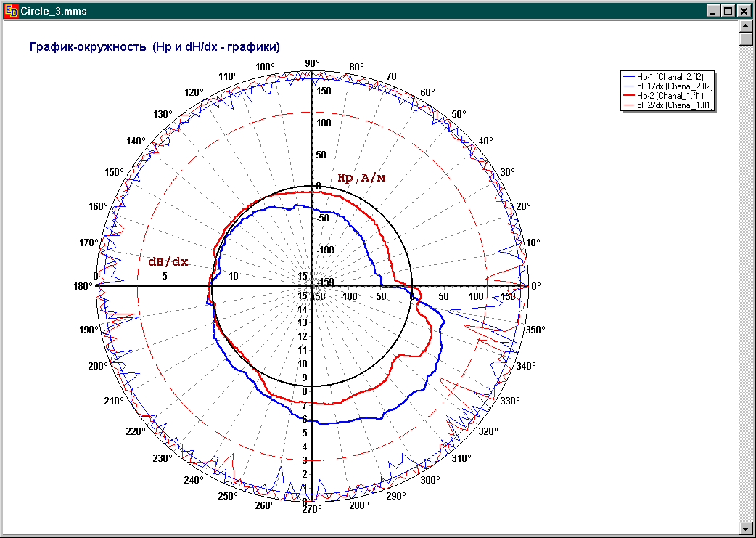Click the 0° angle label on right
The height and width of the screenshot is (538, 756).
tap(535, 286)
